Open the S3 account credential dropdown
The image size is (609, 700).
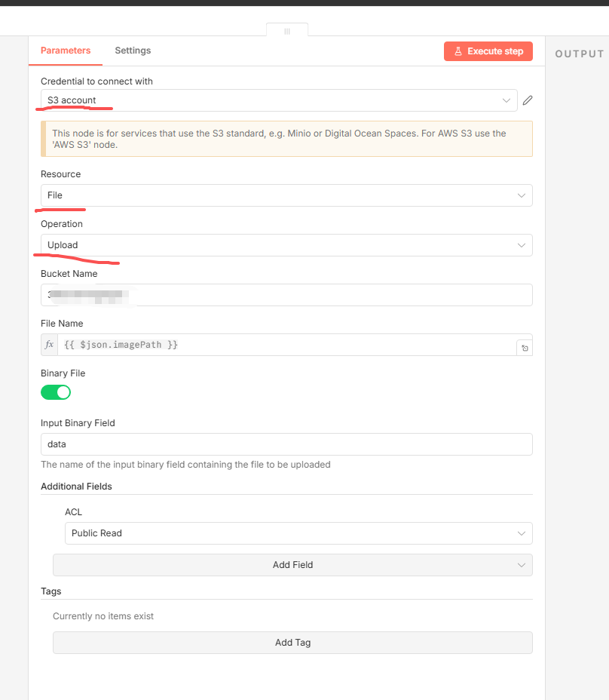pos(279,100)
